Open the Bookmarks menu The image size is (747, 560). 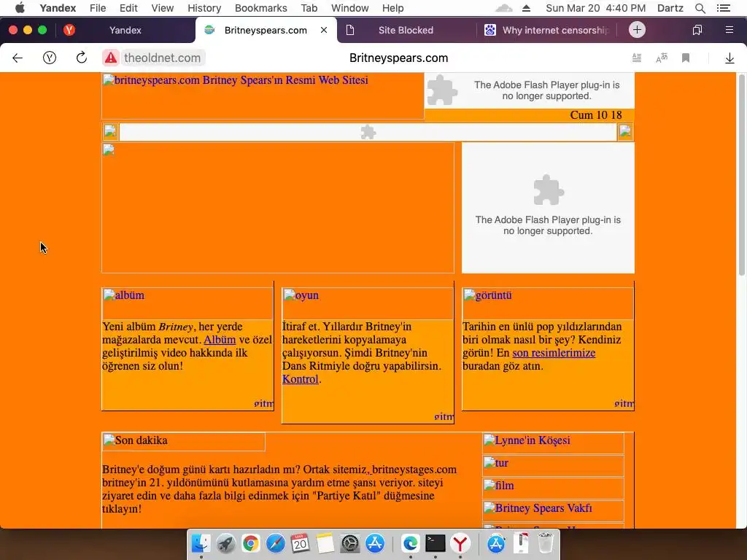(260, 8)
